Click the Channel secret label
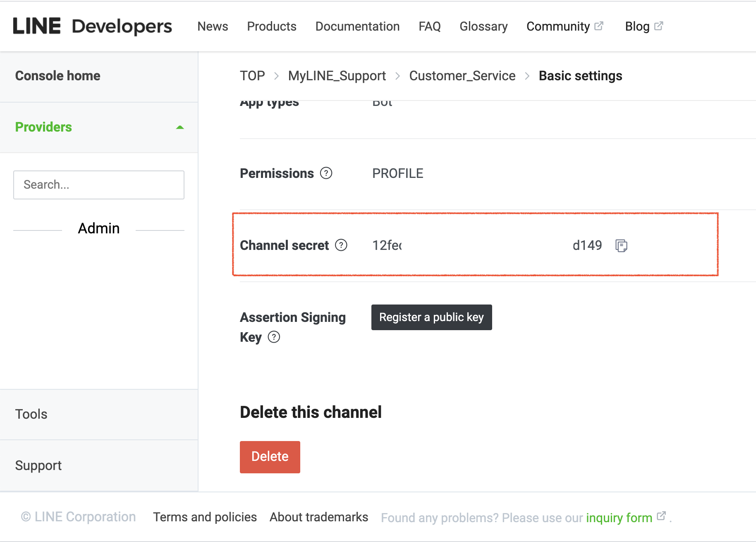Screen dimensions: 756x542 pyautogui.click(x=285, y=245)
